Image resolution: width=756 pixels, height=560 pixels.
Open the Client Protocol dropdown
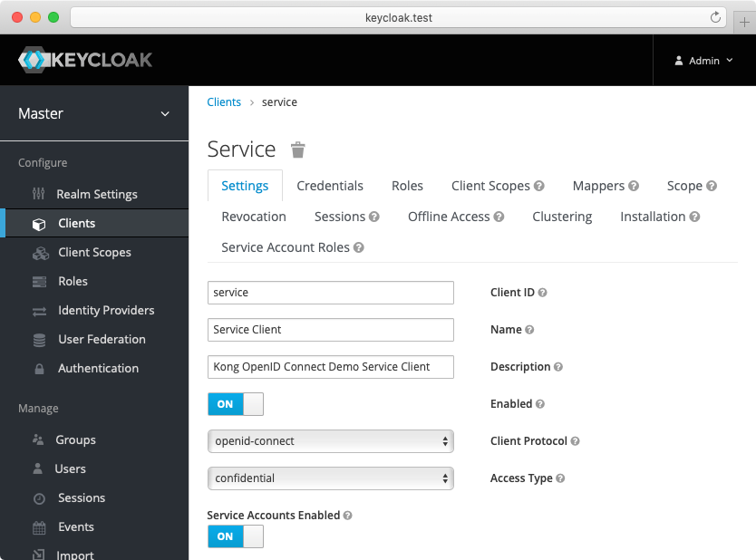[x=331, y=441]
